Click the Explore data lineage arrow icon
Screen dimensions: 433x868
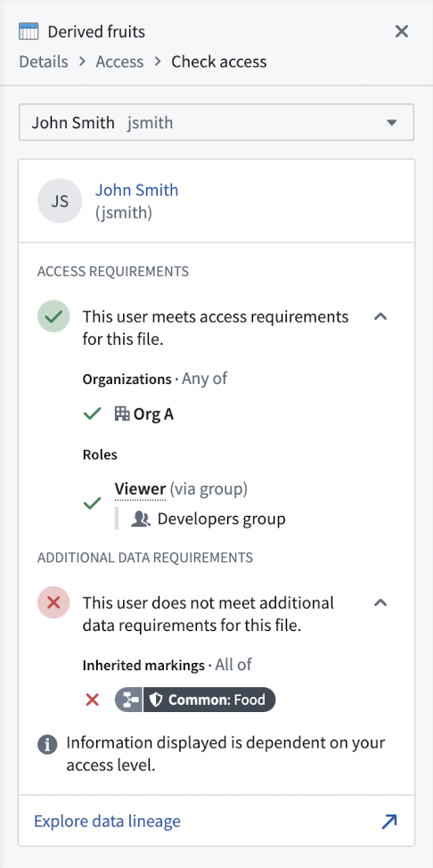389,822
